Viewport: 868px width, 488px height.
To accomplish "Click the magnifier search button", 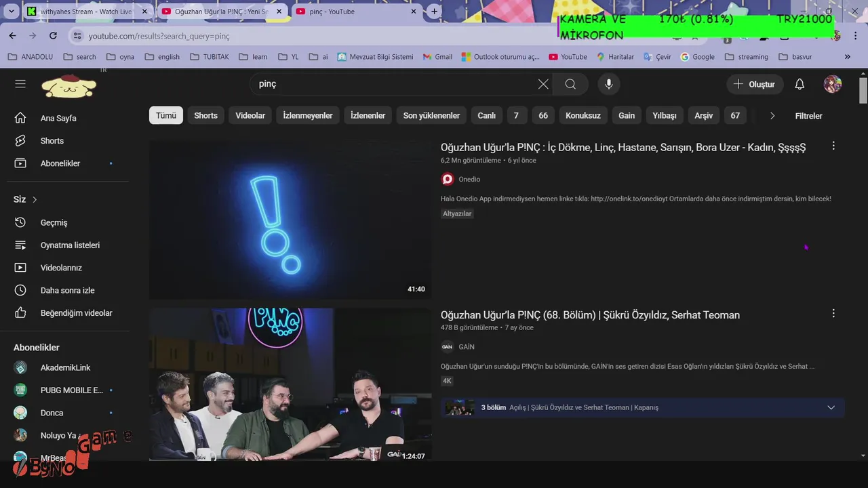I will coord(570,84).
